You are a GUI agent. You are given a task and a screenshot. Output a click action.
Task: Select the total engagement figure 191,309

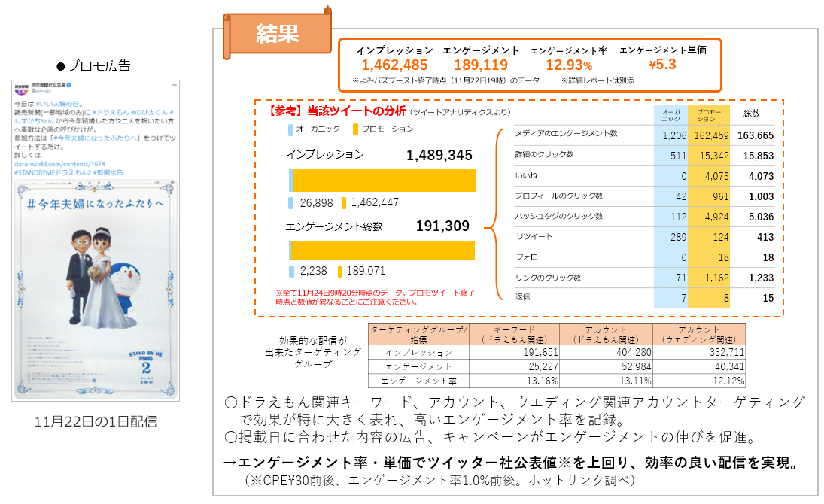[442, 226]
